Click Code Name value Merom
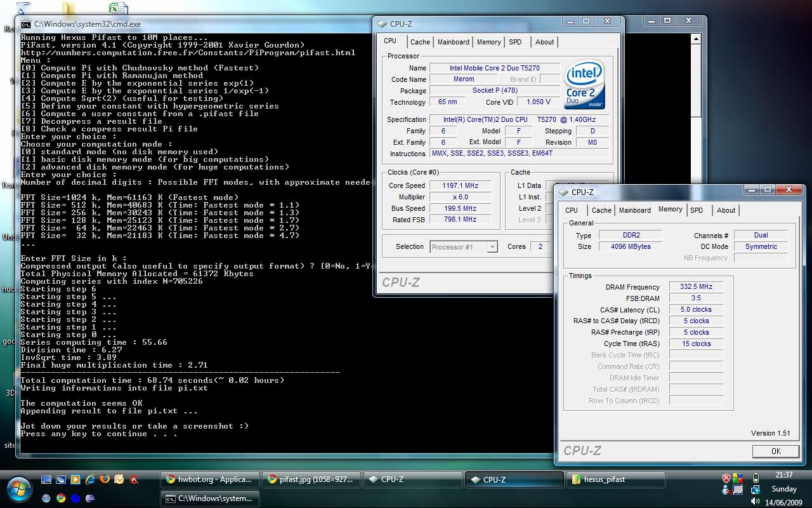 464,79
